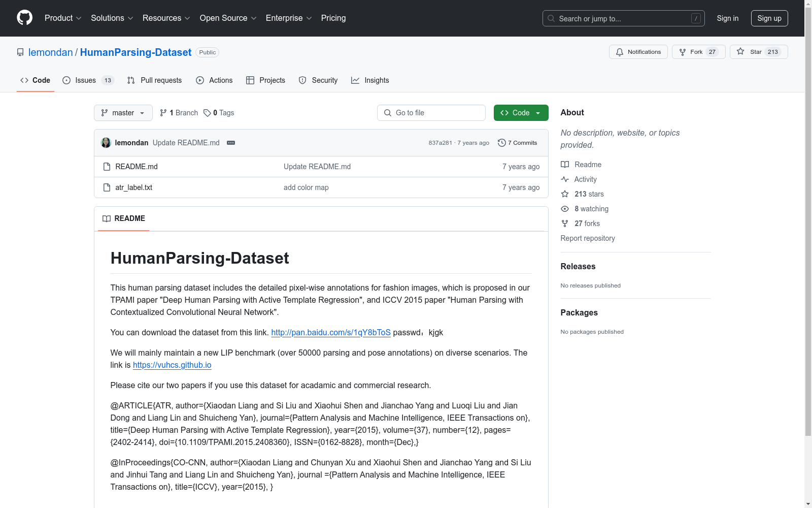Viewport: 812px width, 508px height.
Task: View the 1 Branch list
Action: 179,113
